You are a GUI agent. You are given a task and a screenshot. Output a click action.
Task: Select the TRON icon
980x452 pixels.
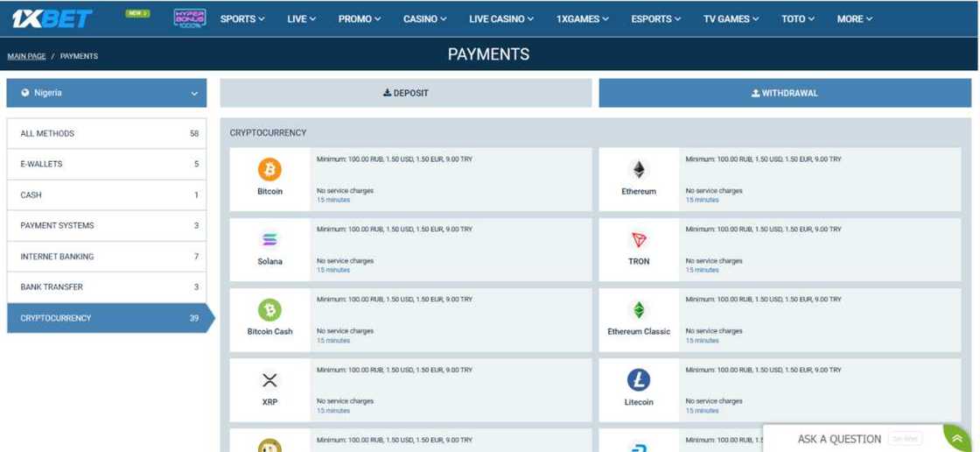click(x=639, y=239)
